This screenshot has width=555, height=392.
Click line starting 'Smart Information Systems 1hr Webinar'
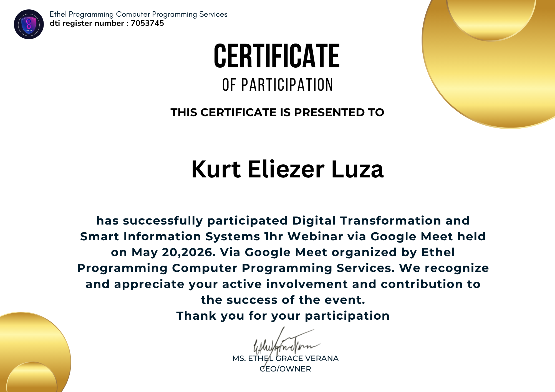point(283,236)
